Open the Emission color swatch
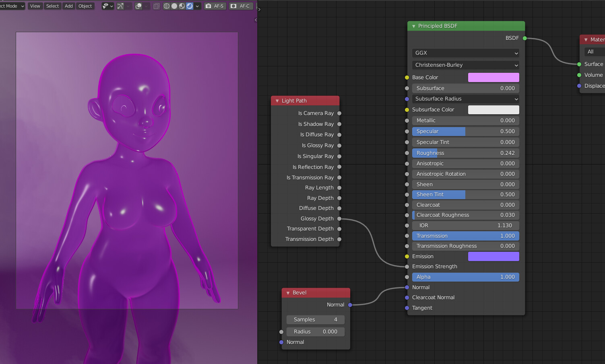The height and width of the screenshot is (364, 605). pyautogui.click(x=493, y=257)
